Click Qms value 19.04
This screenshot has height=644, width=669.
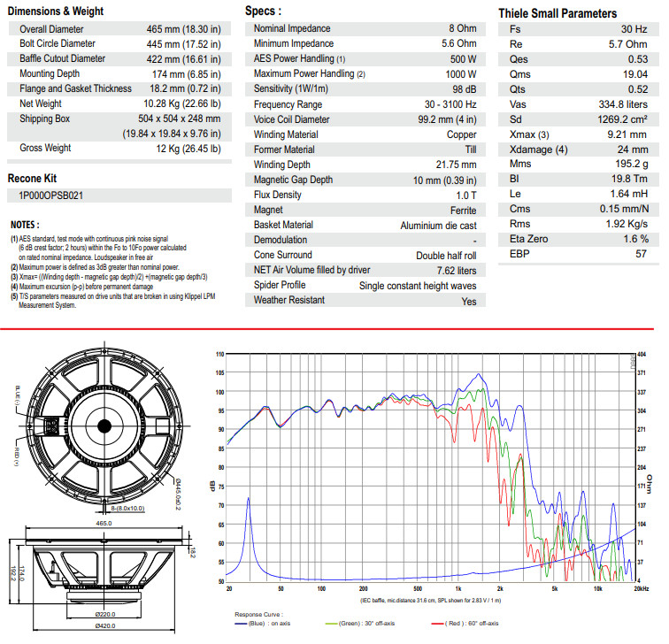pyautogui.click(x=635, y=74)
